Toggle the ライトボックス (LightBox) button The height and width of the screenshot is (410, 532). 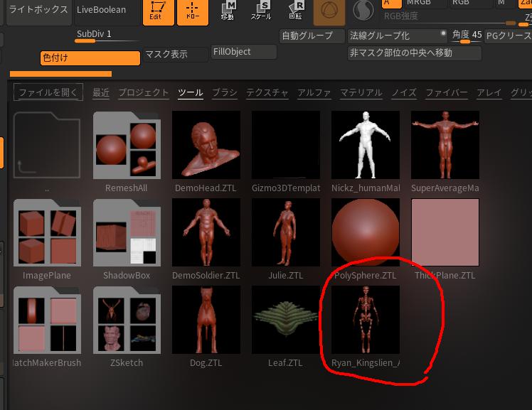[x=39, y=11]
